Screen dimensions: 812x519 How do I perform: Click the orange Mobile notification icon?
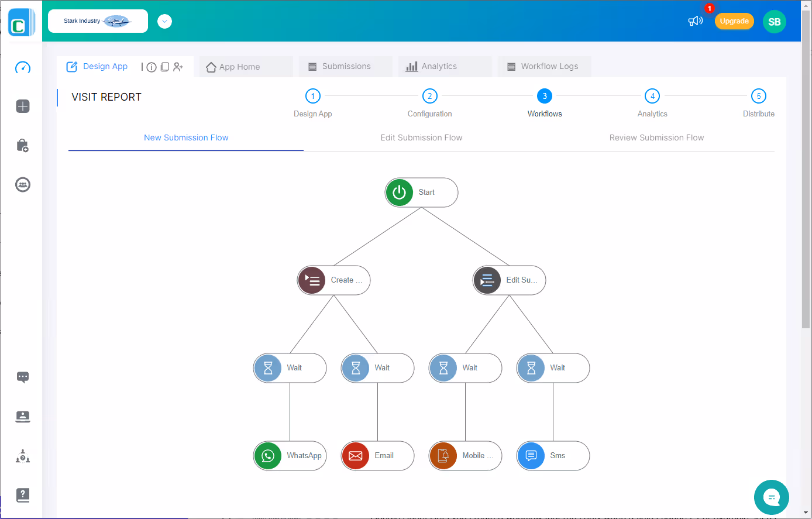coord(443,456)
